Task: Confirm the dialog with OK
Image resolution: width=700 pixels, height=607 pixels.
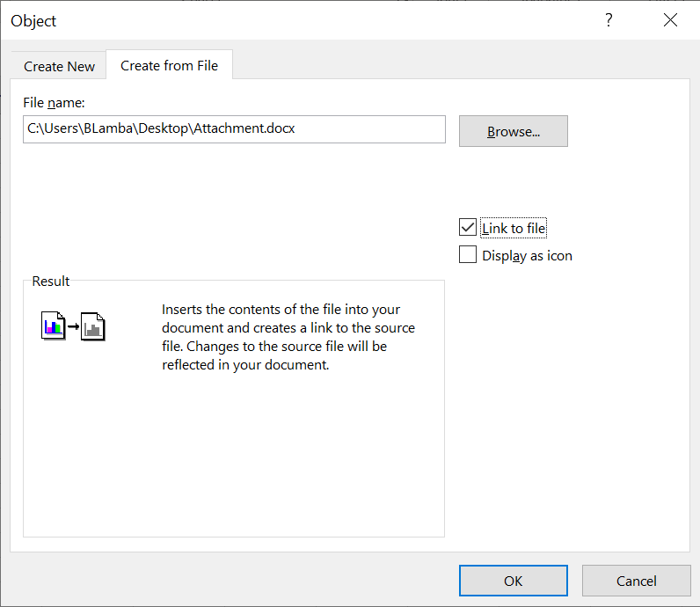Action: 513,581
